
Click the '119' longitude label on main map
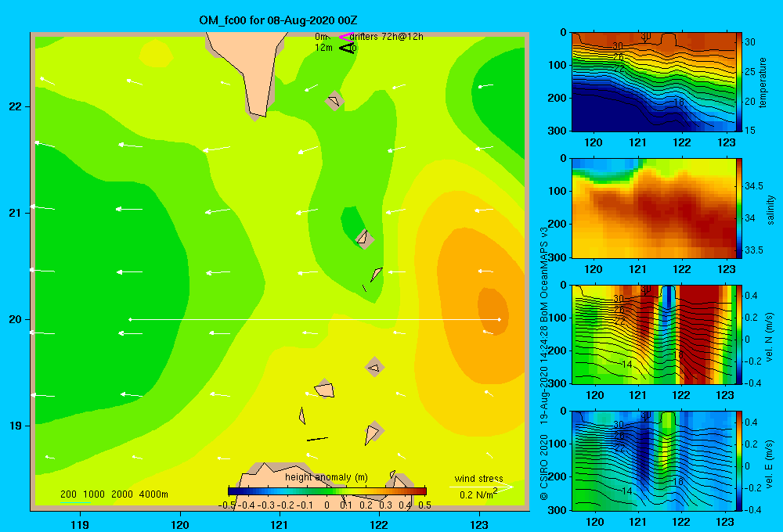pyautogui.click(x=81, y=525)
